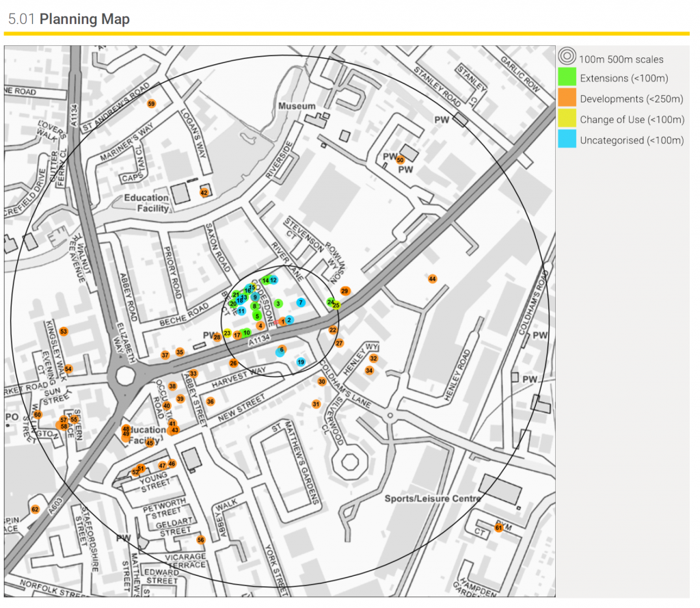Select yellow change of use marker 23
700x608 pixels.
pyautogui.click(x=227, y=333)
